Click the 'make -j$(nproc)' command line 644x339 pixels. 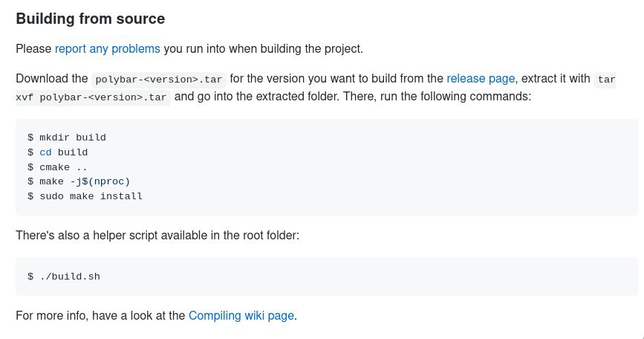(x=79, y=181)
